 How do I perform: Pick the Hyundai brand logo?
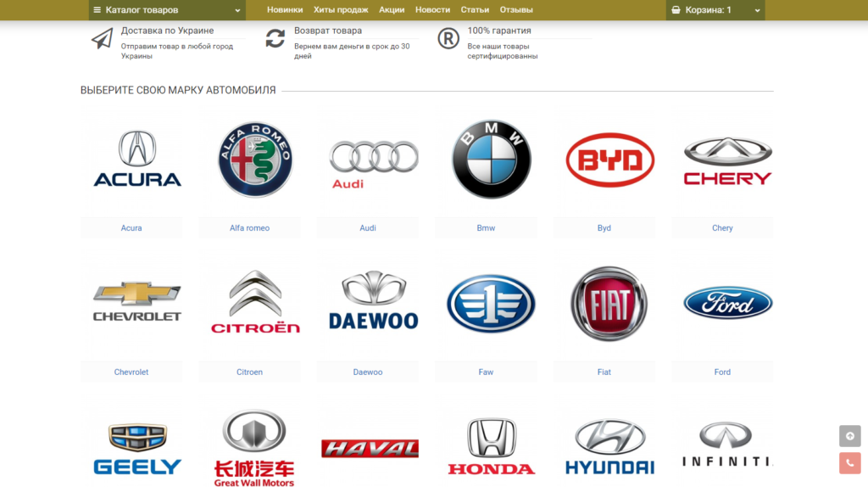pos(610,446)
